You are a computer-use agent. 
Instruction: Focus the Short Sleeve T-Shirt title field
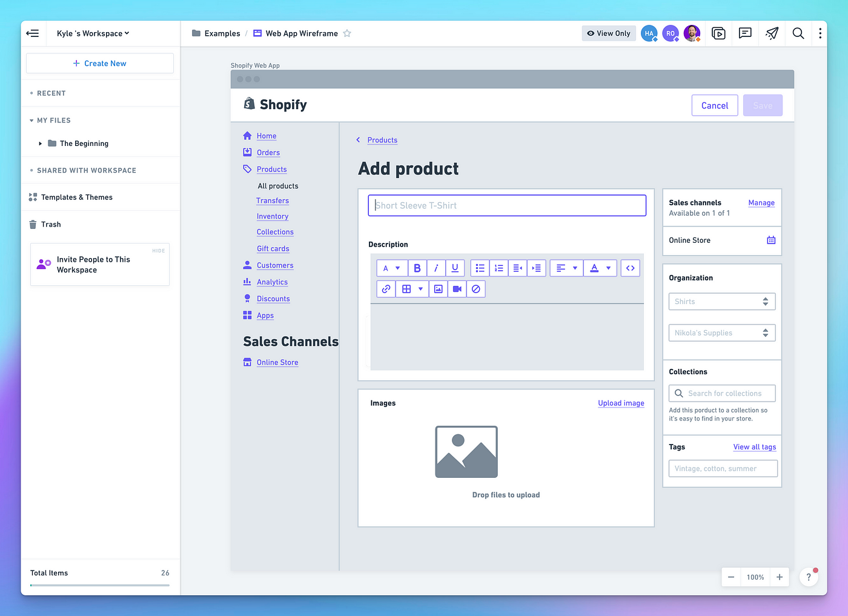(x=507, y=205)
